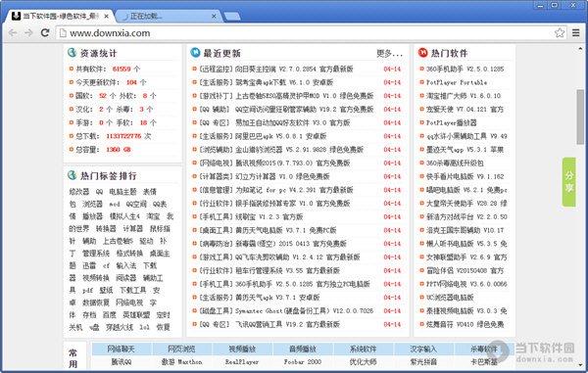Click the 穿越火线 tag
This screenshot has height=373, width=588.
120,327
